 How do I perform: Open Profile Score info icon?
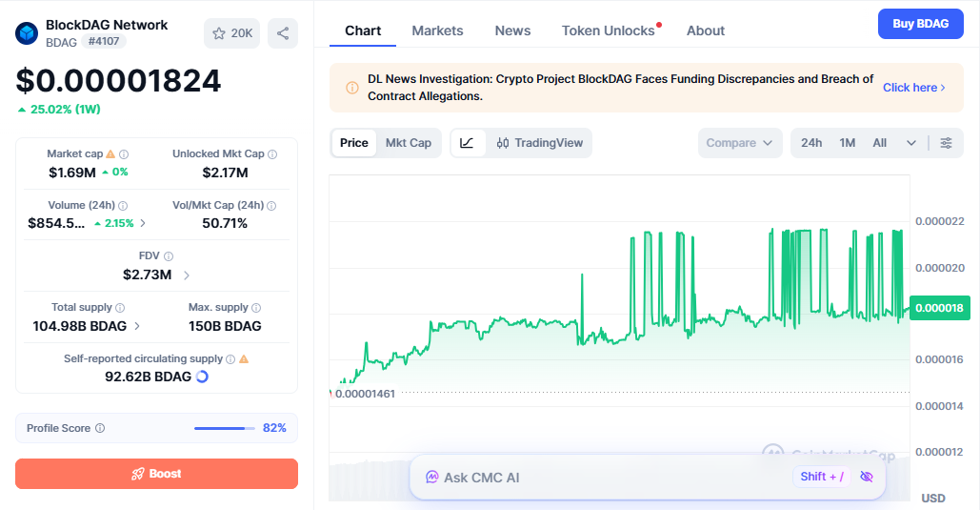(x=100, y=428)
